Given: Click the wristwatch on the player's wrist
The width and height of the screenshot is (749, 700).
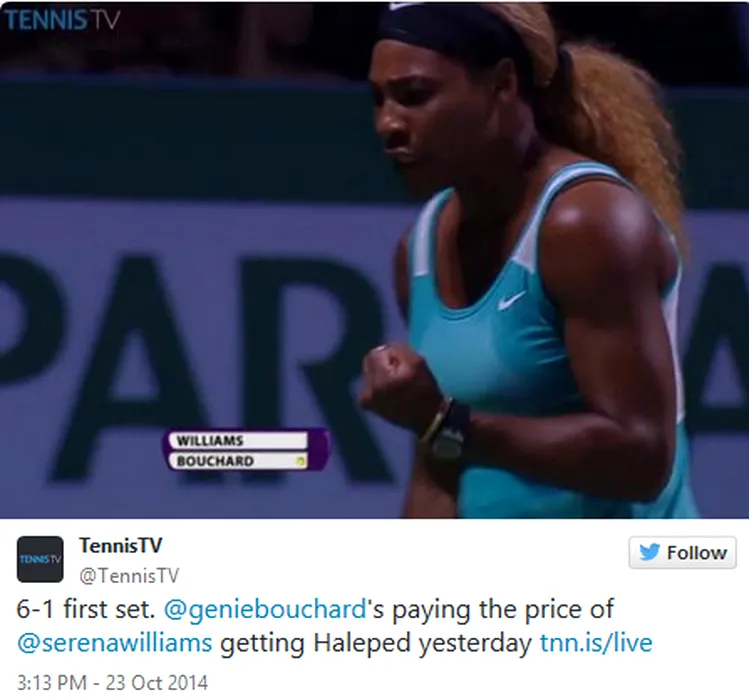Looking at the screenshot, I should 447,429.
